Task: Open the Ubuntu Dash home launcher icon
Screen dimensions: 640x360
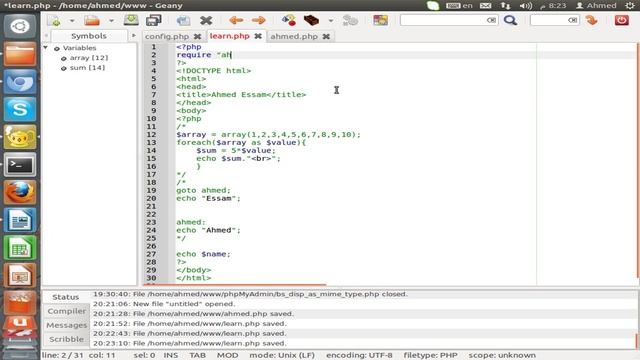Action: tap(20, 27)
